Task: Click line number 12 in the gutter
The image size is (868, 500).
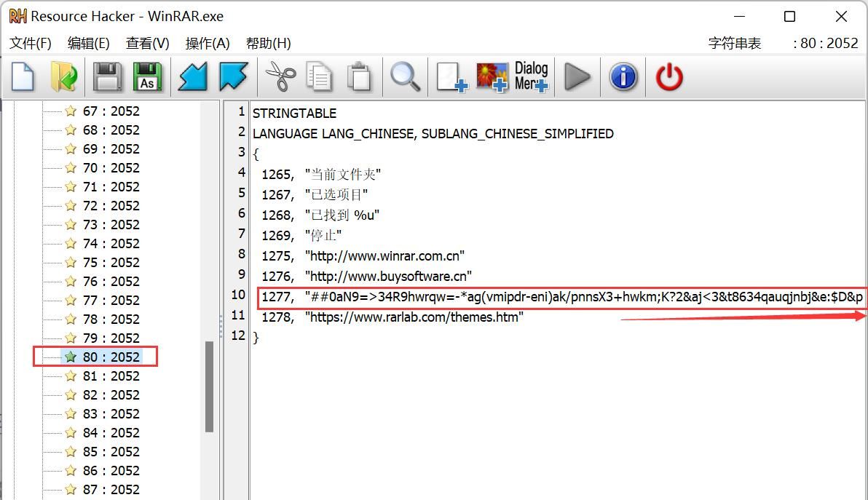Action: coord(238,336)
